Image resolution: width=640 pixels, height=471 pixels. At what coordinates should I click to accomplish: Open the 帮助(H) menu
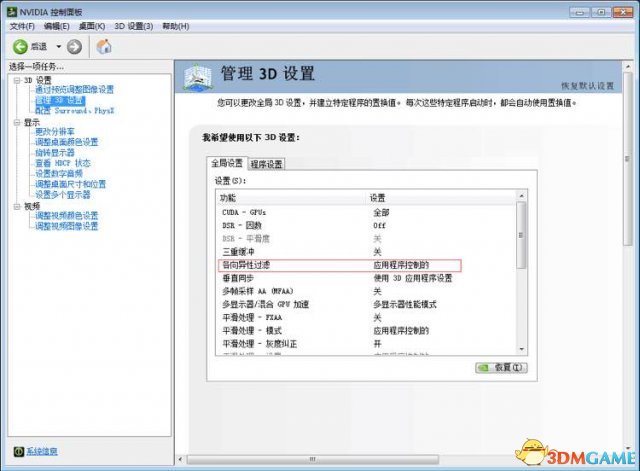tap(176, 26)
